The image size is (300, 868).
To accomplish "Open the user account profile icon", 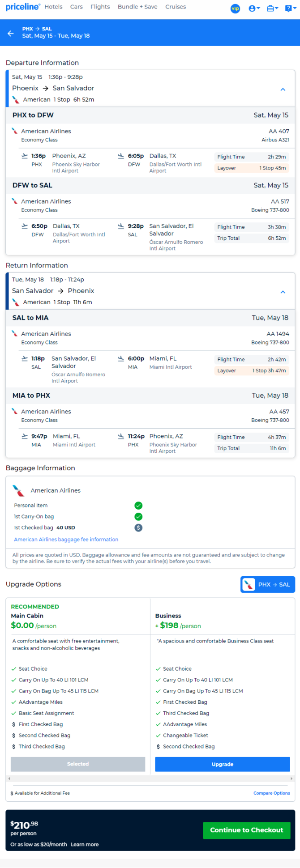I will [x=254, y=9].
